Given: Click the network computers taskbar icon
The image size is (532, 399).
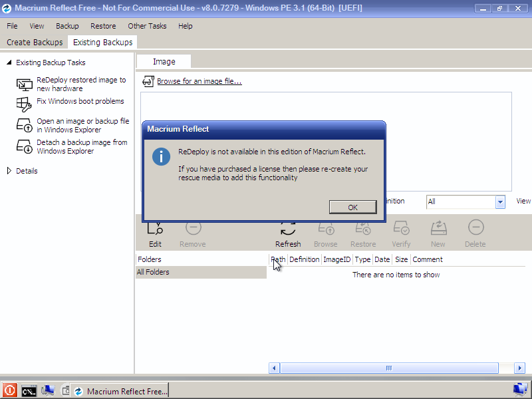Looking at the screenshot, I should (x=48, y=390).
